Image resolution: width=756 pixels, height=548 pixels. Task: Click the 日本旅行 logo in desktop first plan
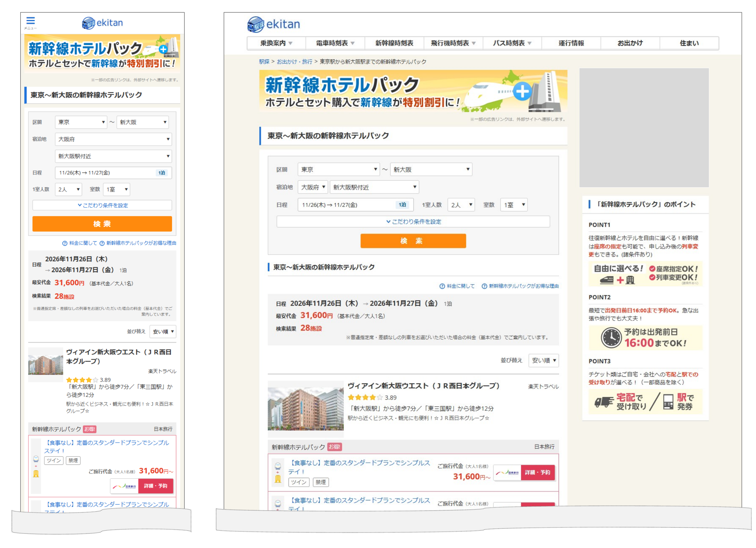tap(507, 472)
